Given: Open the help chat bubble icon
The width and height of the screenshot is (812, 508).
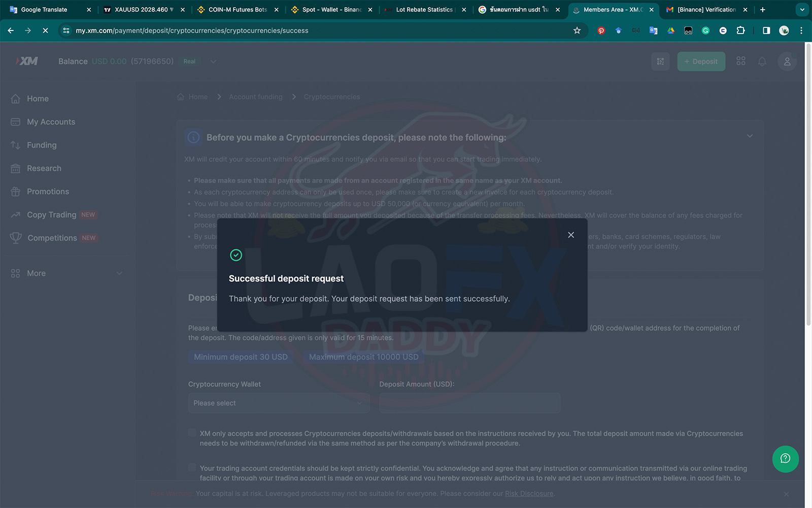Looking at the screenshot, I should [785, 459].
